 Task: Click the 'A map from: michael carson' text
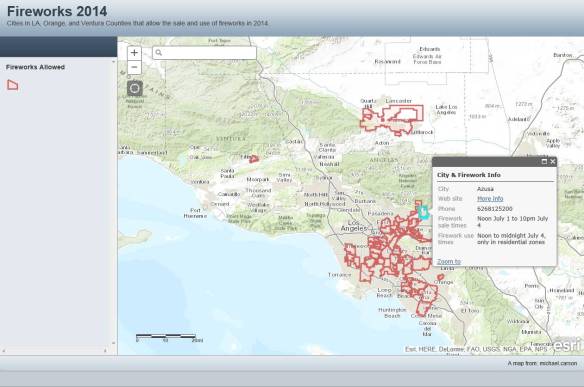pyautogui.click(x=542, y=363)
